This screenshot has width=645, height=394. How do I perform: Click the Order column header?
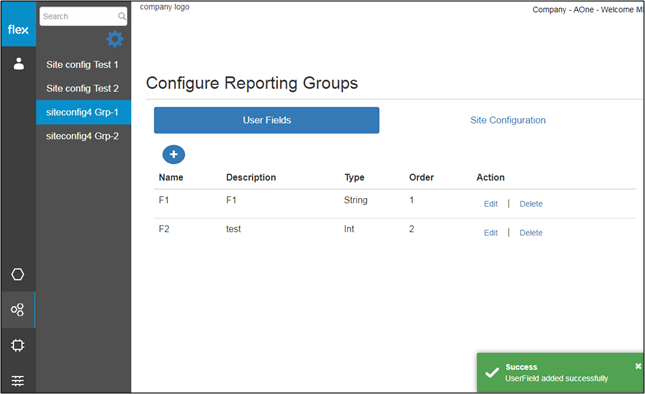421,177
